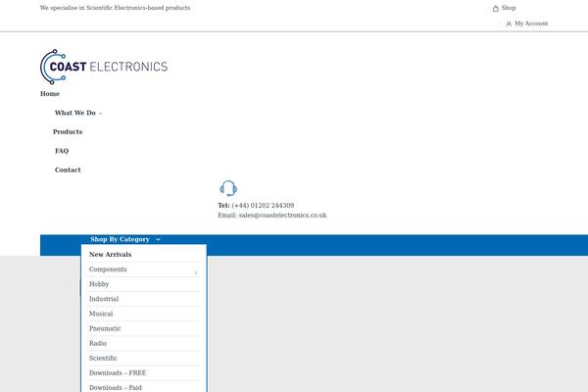This screenshot has width=588, height=392.
Task: Select the Musical category
Action: 101,314
